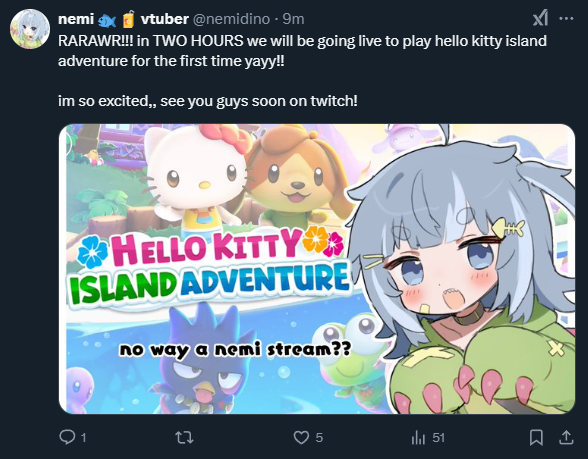The image size is (588, 459).
Task: Open the @nemidino handle link
Action: (x=231, y=19)
